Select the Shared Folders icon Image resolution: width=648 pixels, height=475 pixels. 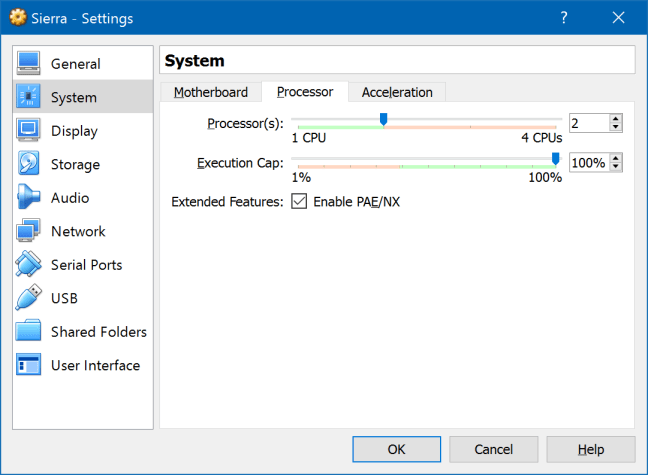[x=28, y=332]
